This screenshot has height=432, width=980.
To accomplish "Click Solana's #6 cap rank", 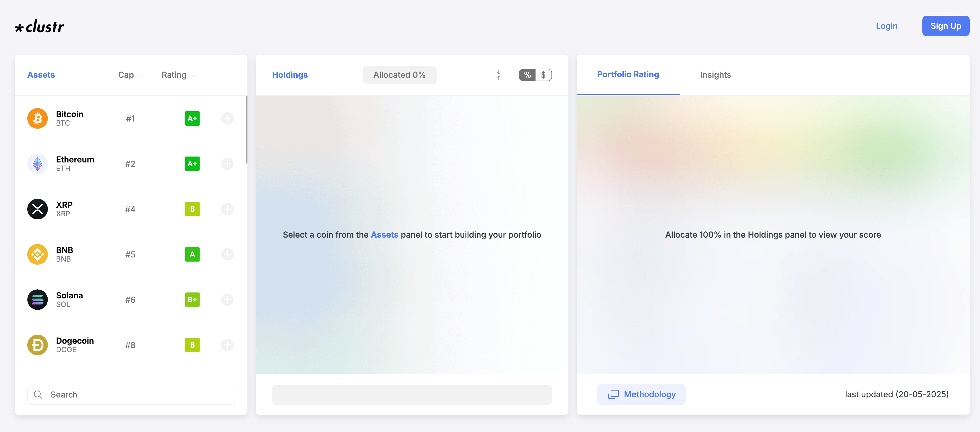I will [130, 300].
